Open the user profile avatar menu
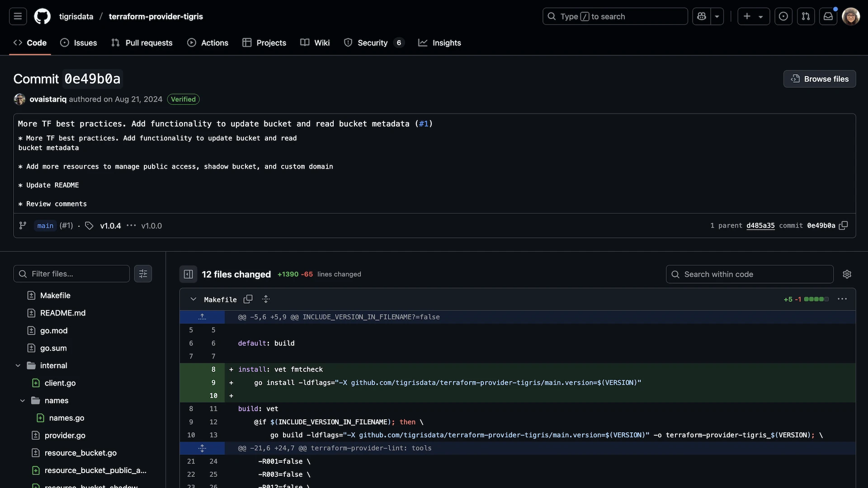 coord(851,16)
